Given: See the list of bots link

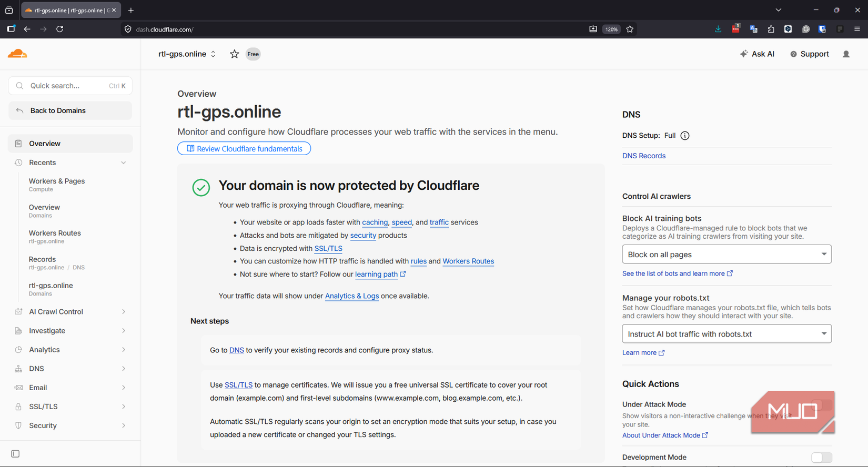Looking at the screenshot, I should (x=678, y=273).
